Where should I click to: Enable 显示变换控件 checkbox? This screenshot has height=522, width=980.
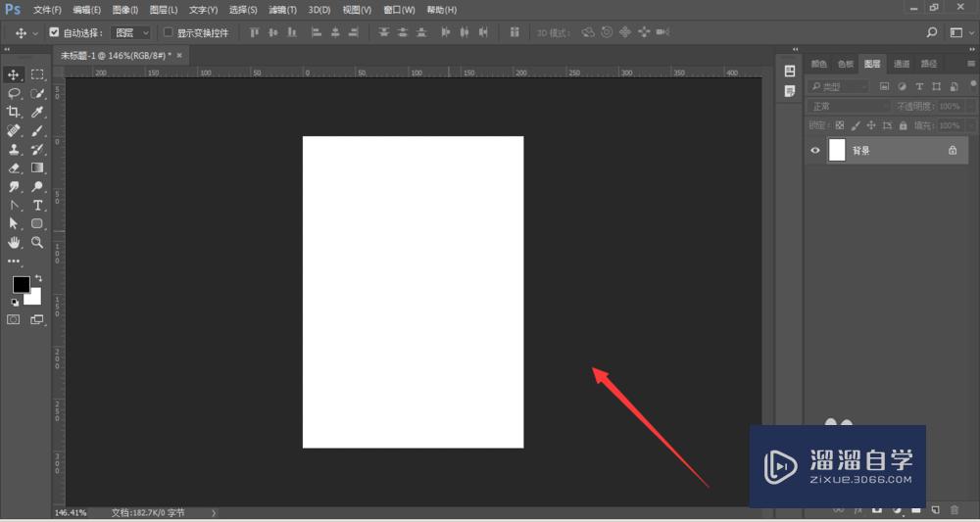point(168,32)
